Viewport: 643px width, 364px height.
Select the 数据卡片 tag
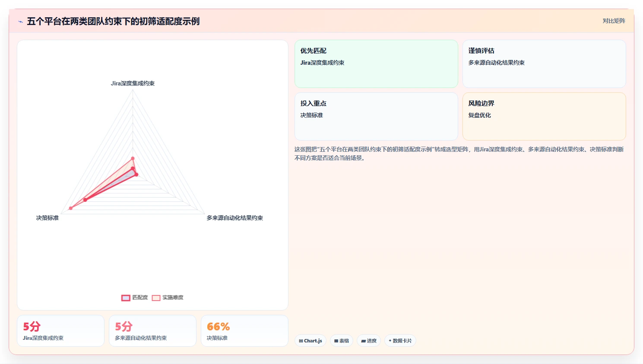(400, 341)
